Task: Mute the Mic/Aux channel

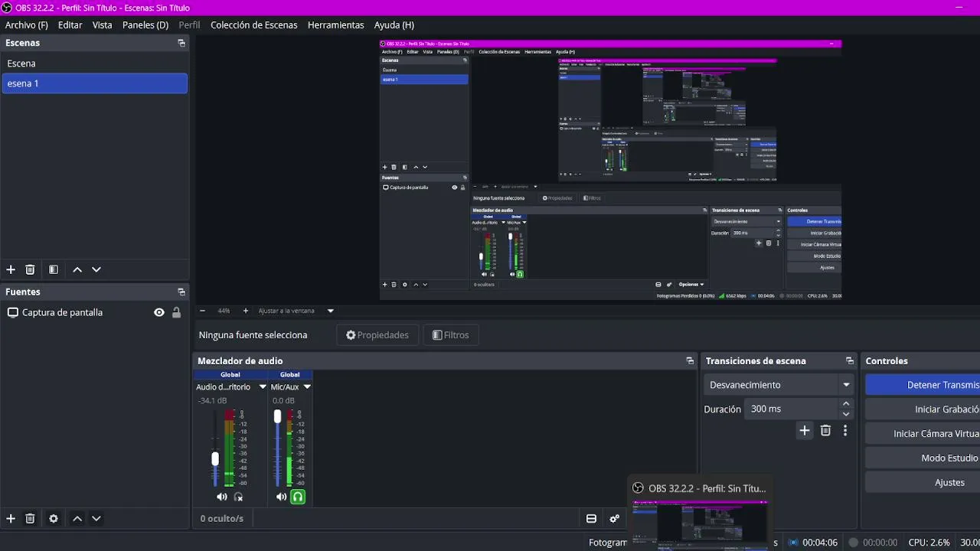Action: point(281,497)
